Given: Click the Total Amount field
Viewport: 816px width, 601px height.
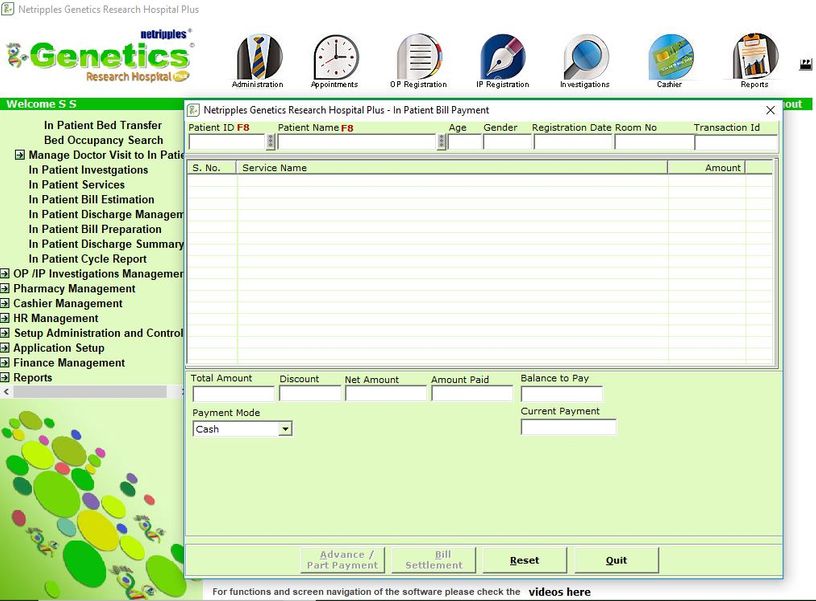Looking at the screenshot, I should 233,393.
